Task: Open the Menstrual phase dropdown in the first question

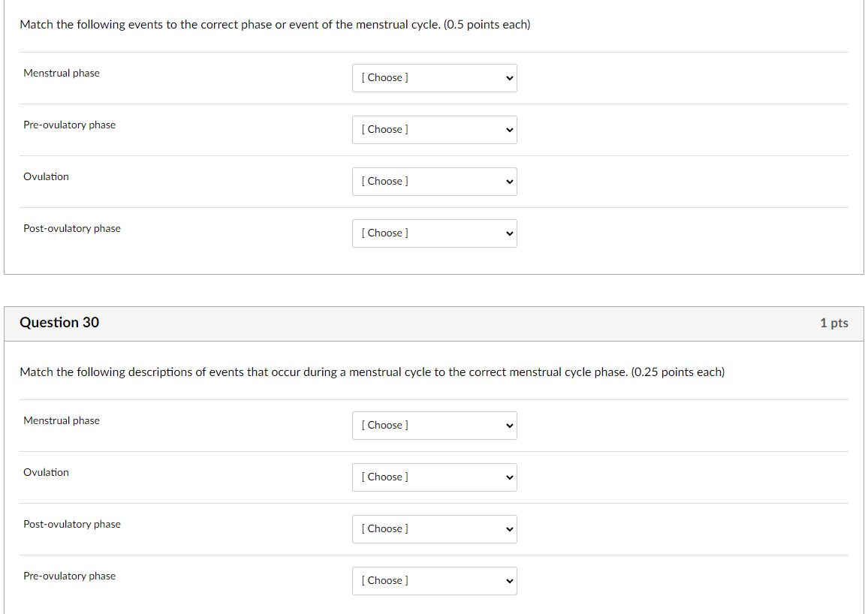Action: pos(434,77)
